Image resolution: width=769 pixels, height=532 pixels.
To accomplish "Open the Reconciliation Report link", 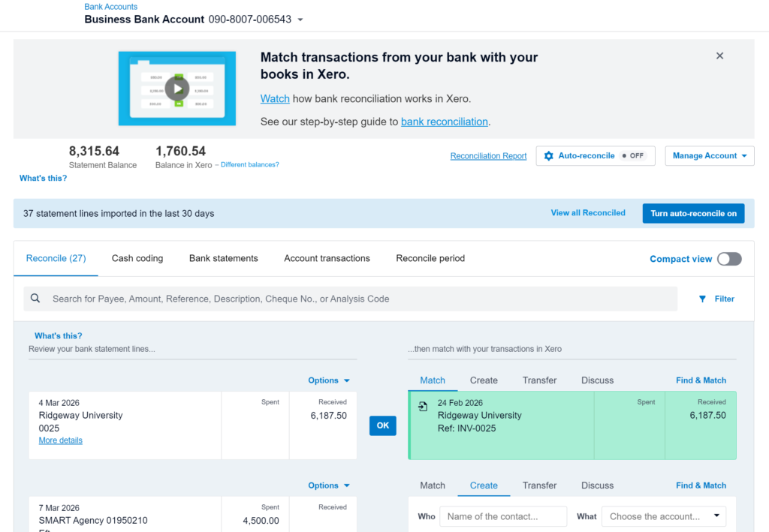I will (x=488, y=156).
